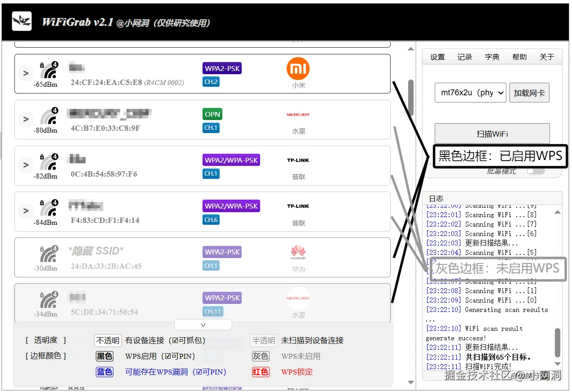Click the Huawei vendor logo
The height and width of the screenshot is (392, 572).
(x=298, y=252)
